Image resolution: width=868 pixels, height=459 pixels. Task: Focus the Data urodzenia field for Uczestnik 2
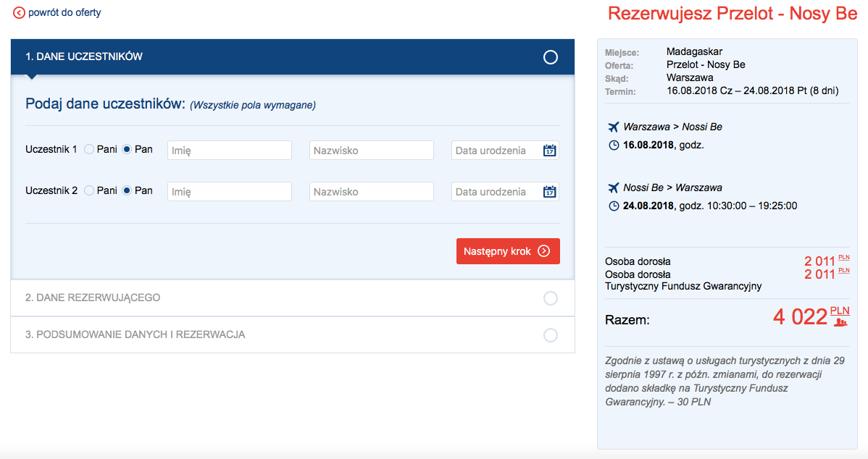tap(505, 192)
